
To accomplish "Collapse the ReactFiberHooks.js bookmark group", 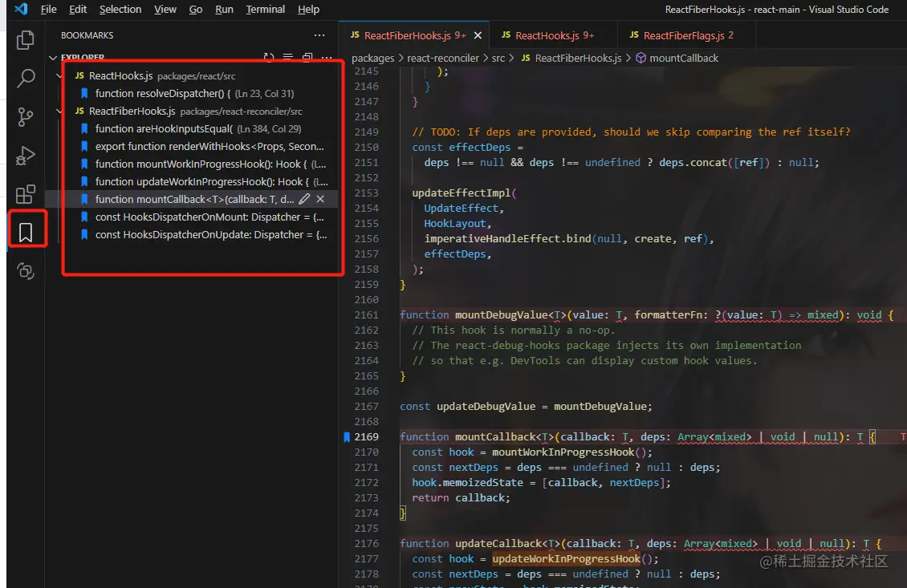I will pyautogui.click(x=60, y=112).
